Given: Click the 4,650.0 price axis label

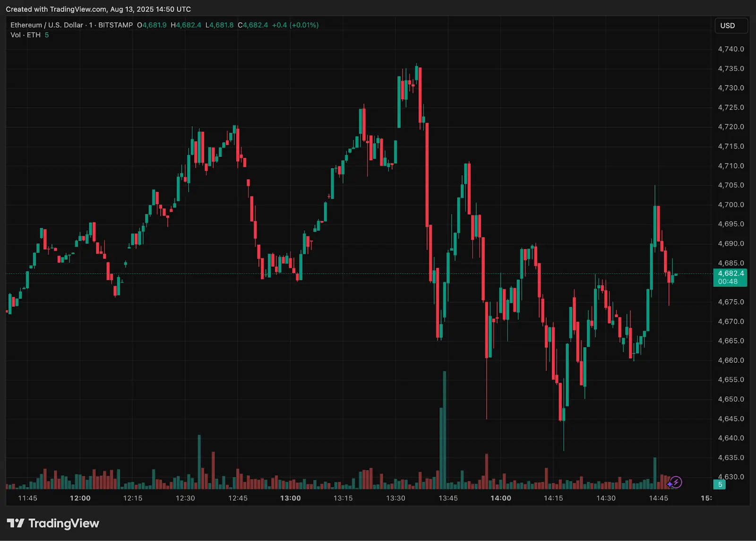Looking at the screenshot, I should [731, 399].
